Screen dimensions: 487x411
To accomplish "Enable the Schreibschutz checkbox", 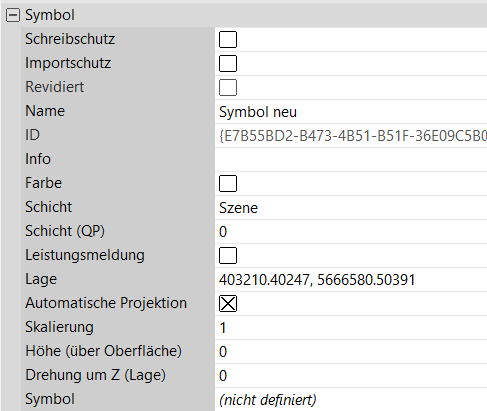I will [x=228, y=40].
